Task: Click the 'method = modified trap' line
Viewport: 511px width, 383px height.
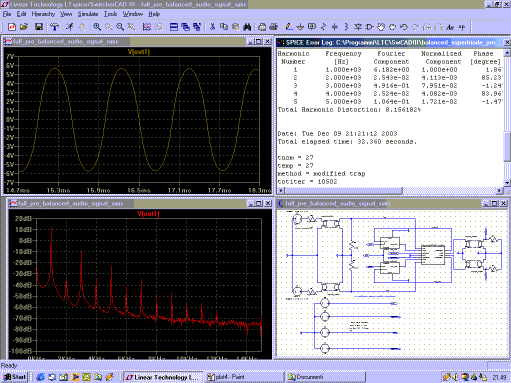Action: tap(321, 174)
